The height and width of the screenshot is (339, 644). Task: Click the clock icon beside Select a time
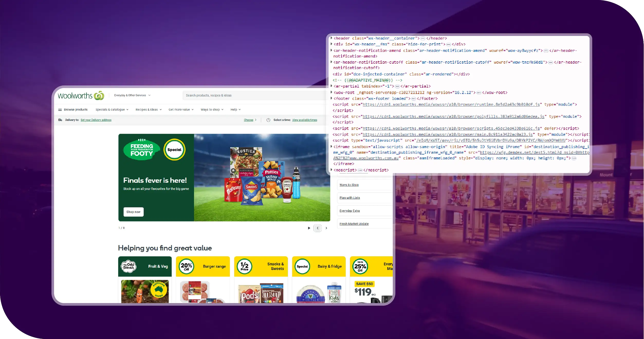click(268, 120)
